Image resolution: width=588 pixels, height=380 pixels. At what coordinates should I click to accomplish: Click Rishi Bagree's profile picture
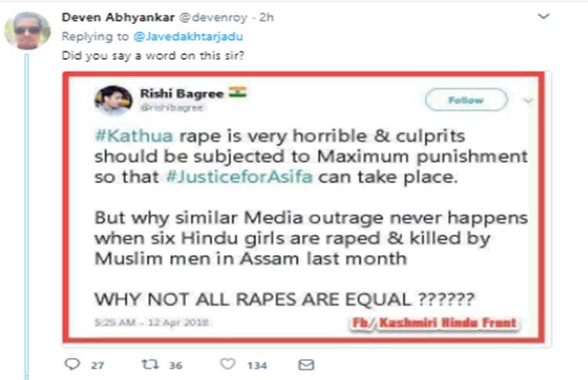pyautogui.click(x=111, y=100)
